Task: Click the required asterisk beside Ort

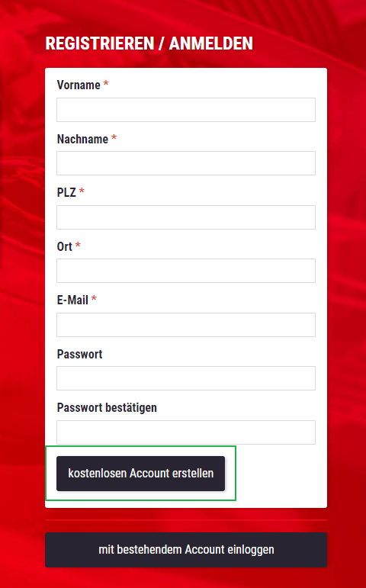Action: [78, 246]
